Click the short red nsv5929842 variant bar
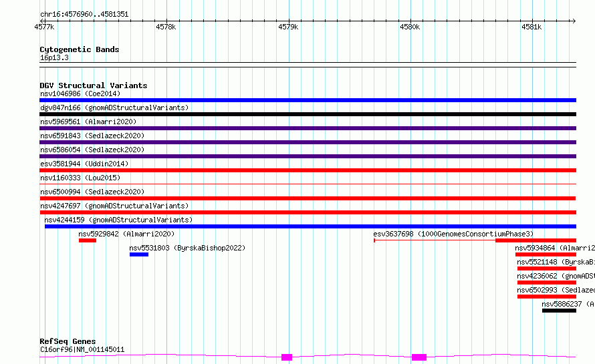Screen dimensions: 595x364 88,240
